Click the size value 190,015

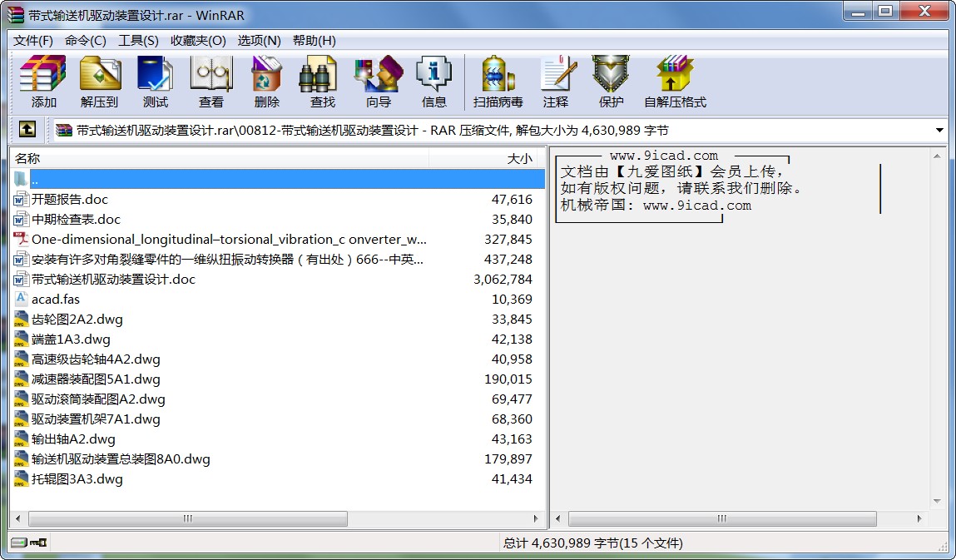pyautogui.click(x=508, y=379)
